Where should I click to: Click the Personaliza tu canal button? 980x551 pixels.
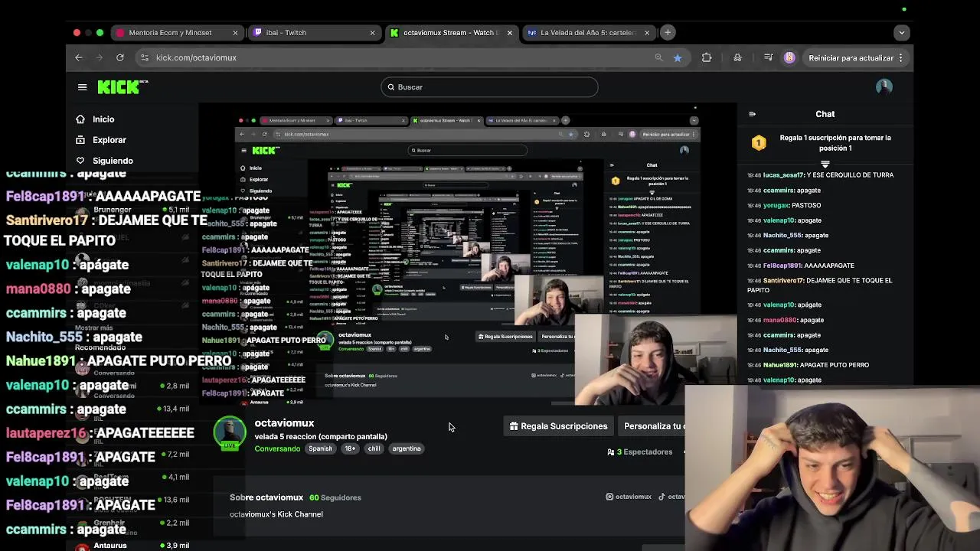[x=652, y=426]
